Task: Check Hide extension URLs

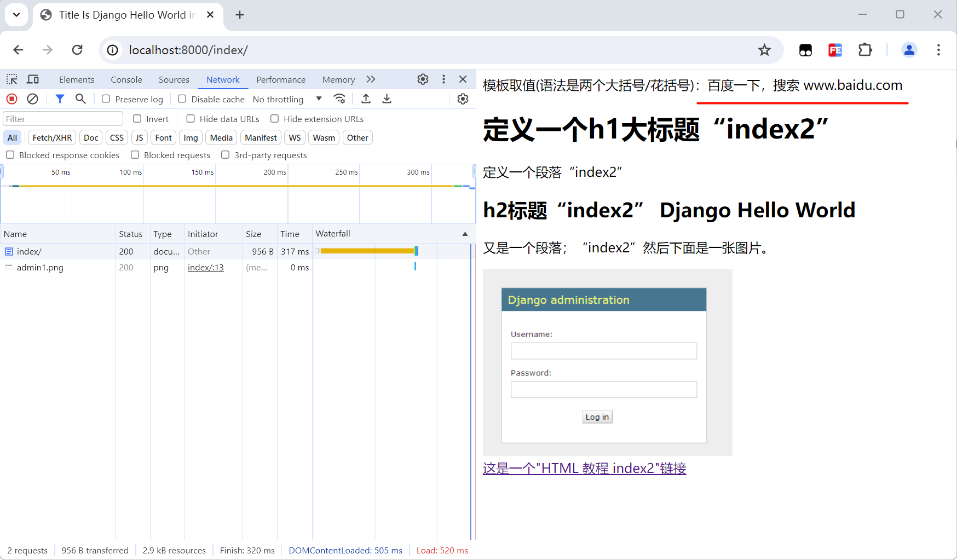Action: click(275, 119)
